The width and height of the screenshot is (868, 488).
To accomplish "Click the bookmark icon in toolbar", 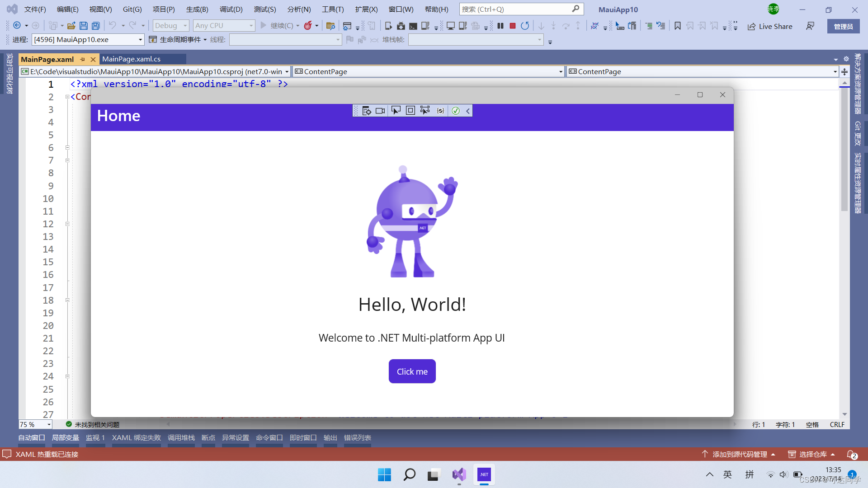I will point(677,26).
